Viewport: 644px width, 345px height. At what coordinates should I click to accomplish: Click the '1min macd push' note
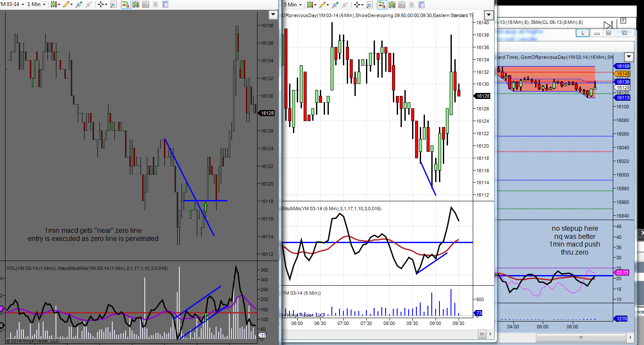click(575, 244)
